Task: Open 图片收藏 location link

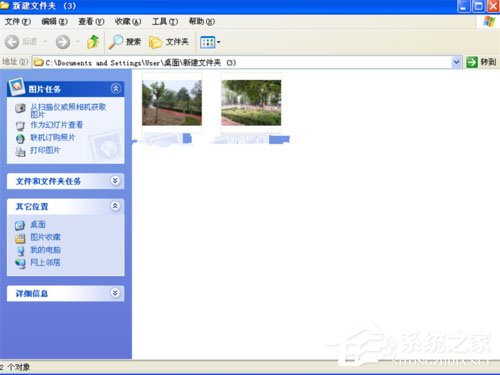Action: (x=45, y=237)
